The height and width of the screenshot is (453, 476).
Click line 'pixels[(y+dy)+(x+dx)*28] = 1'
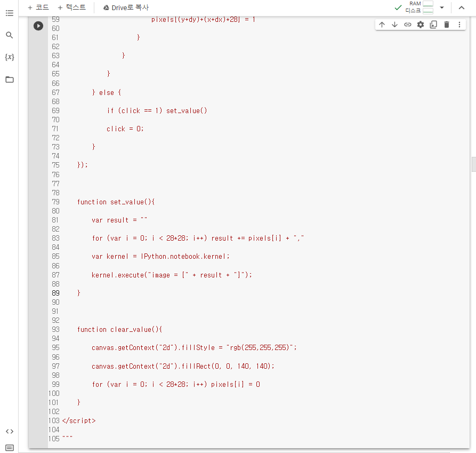click(x=203, y=20)
